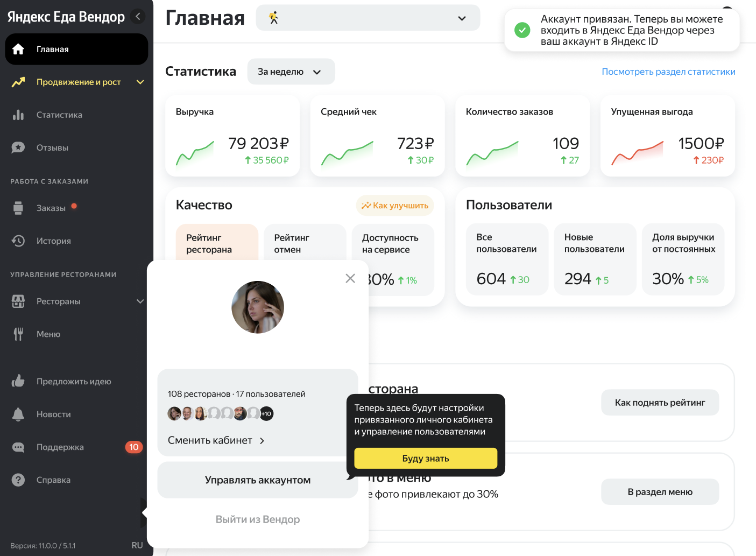The height and width of the screenshot is (556, 756).
Task: Open Доля выручки от постоянных card
Action: pos(683,259)
